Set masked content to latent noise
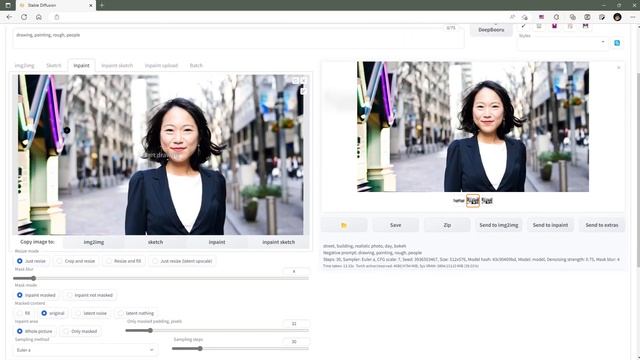This screenshot has height=360, width=640. (91, 313)
